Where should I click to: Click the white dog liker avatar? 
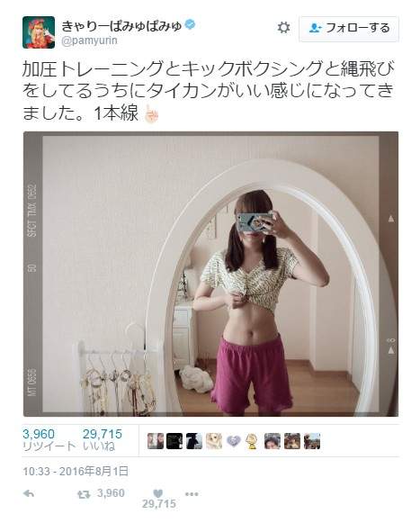pyautogui.click(x=214, y=441)
